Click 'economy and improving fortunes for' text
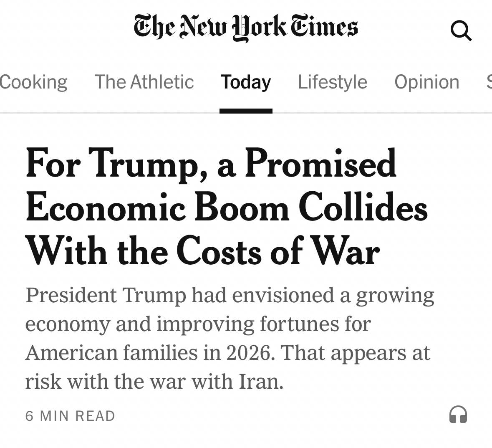 click(x=198, y=324)
